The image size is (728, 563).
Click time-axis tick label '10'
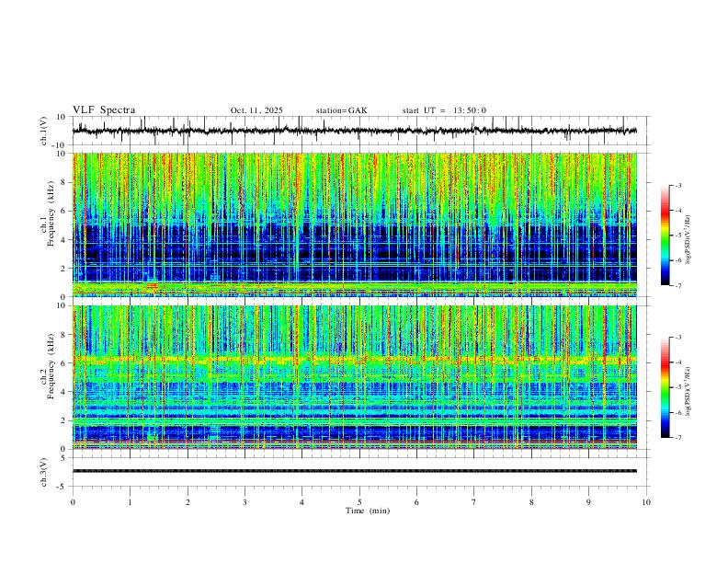(x=646, y=502)
